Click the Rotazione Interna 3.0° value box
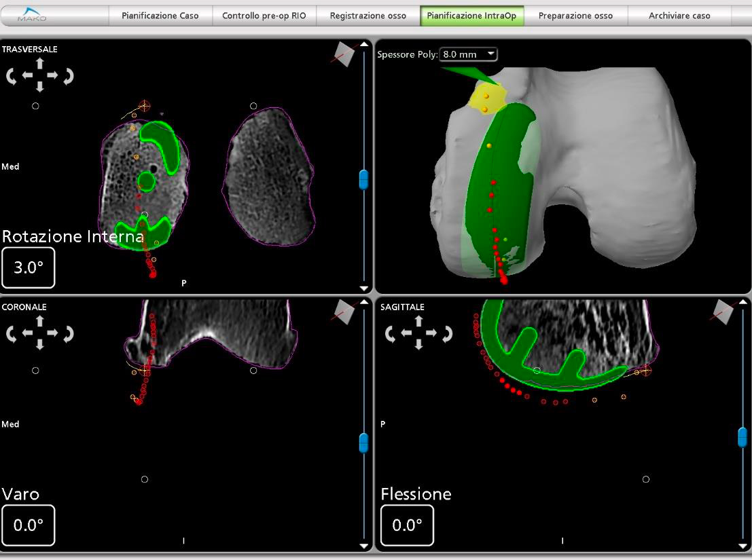 (x=29, y=267)
